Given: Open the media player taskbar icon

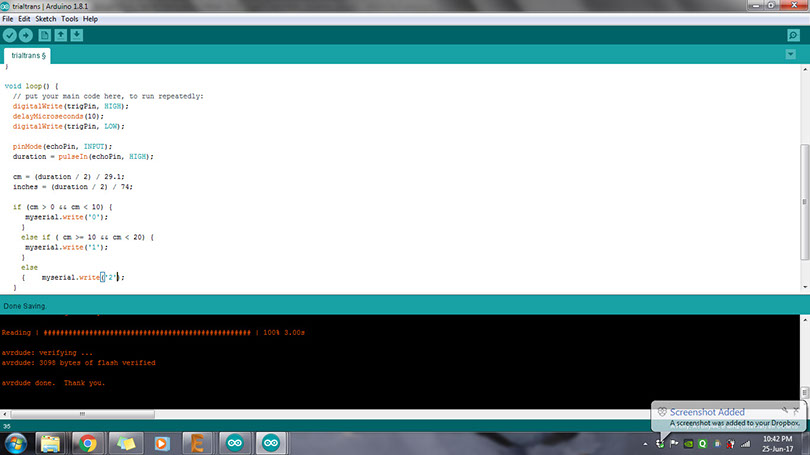Looking at the screenshot, I should [x=162, y=444].
